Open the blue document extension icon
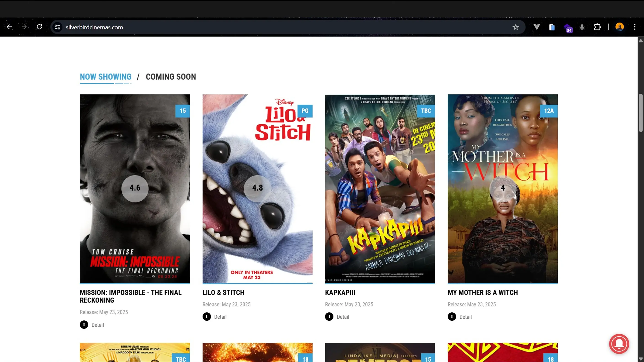 point(552,27)
